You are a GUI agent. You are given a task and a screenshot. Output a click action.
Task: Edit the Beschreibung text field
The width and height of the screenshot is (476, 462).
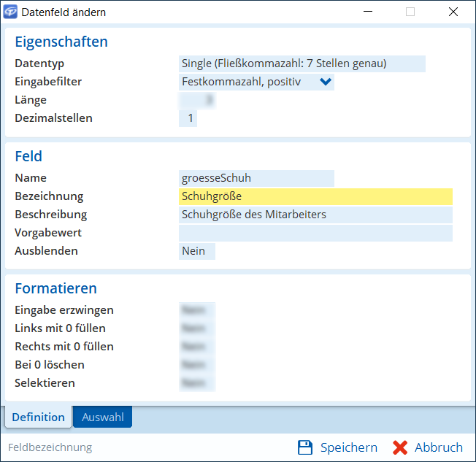point(315,215)
